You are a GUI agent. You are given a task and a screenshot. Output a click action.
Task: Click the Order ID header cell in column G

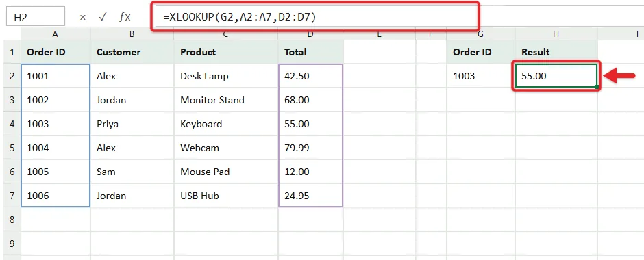[481, 52]
